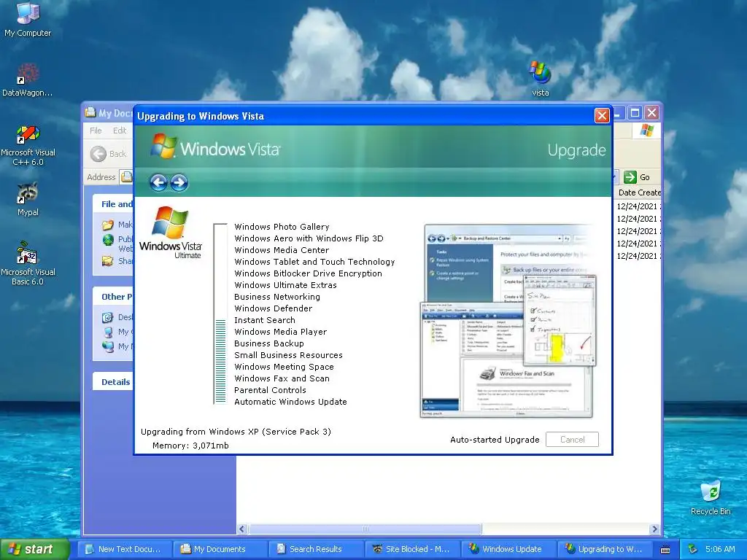Click the Windows Vista Ultimate logo
Image resolution: width=747 pixels, height=560 pixels.
coord(170,233)
